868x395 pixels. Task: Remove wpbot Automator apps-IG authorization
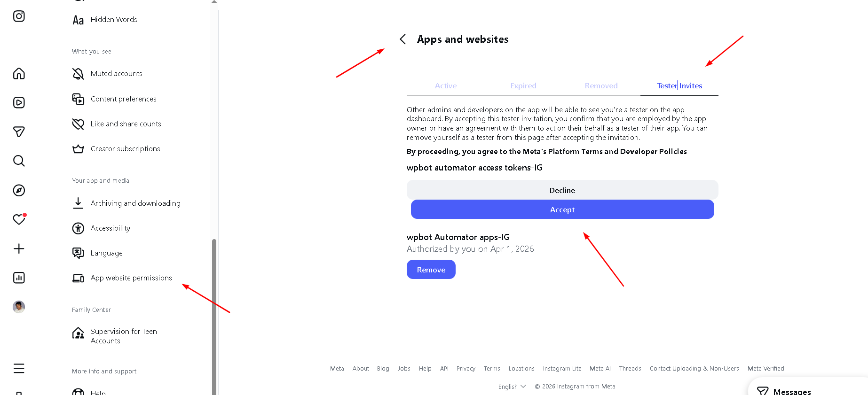click(x=431, y=270)
